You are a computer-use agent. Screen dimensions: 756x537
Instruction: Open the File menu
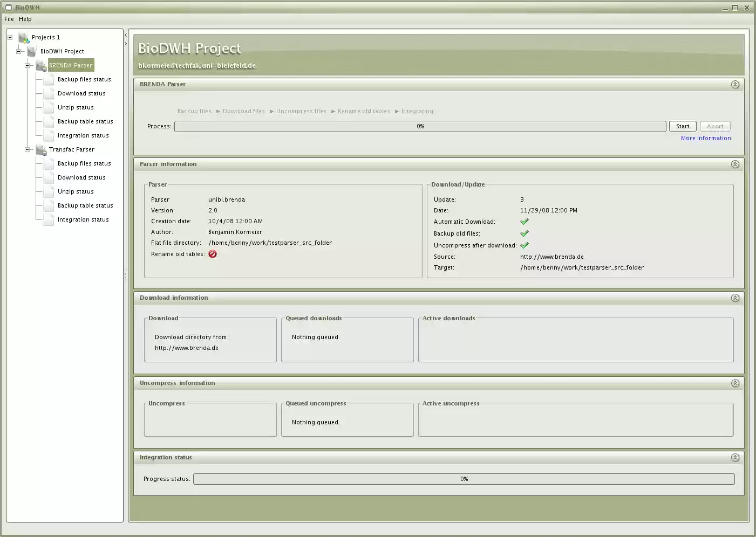[9, 18]
